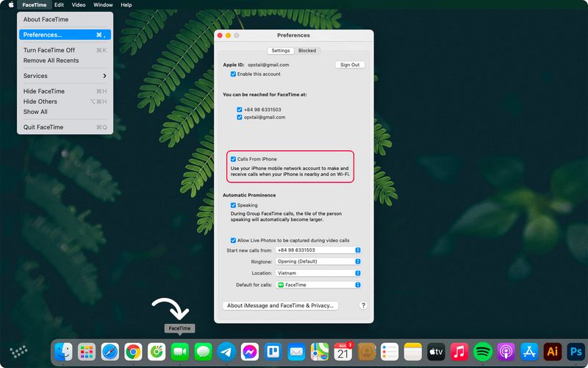Image resolution: width=588 pixels, height=368 pixels.
Task: Click the question mark help button
Action: click(363, 305)
